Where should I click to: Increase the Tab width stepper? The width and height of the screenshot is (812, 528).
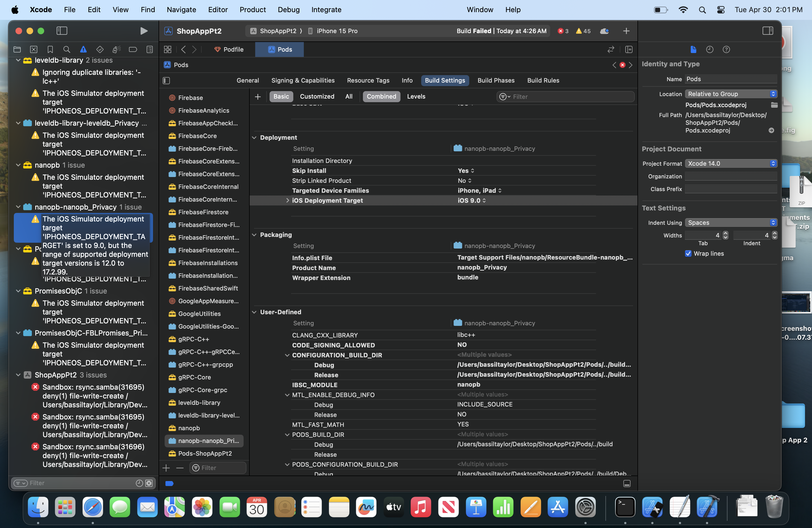(725, 233)
